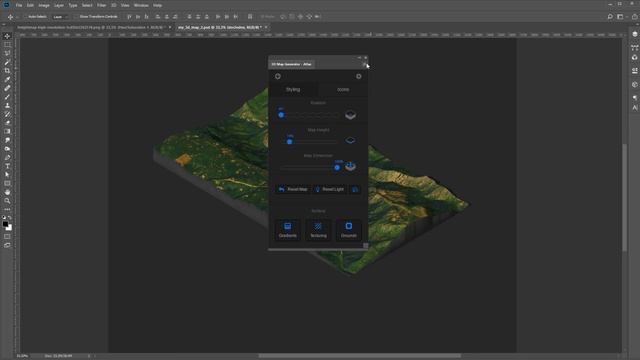Collapse the 3D Map Generator panel with the double arrows
640x360 pixels.
coord(359,58)
